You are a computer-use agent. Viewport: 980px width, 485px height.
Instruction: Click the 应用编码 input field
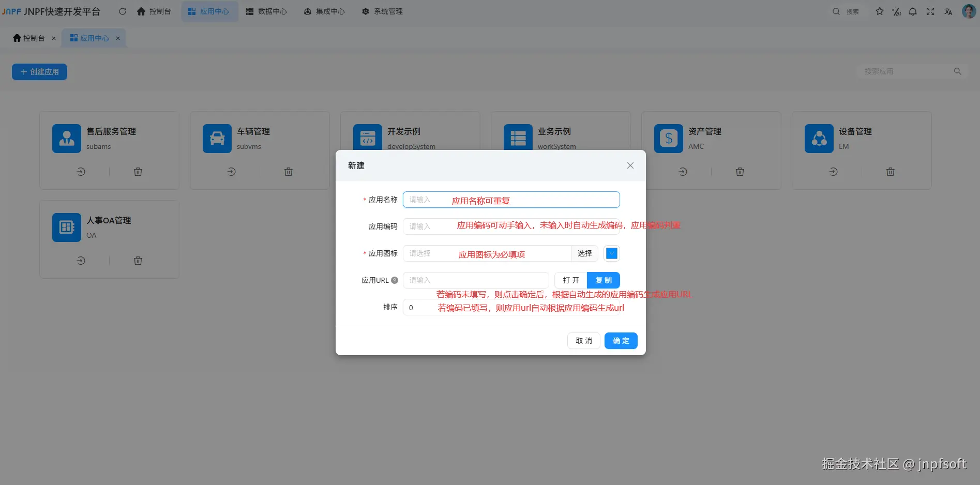tap(511, 226)
